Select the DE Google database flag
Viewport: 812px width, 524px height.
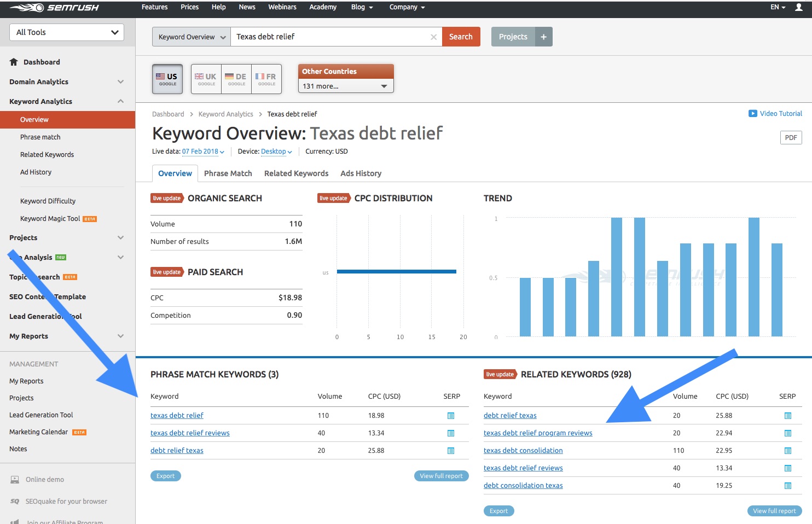point(236,79)
